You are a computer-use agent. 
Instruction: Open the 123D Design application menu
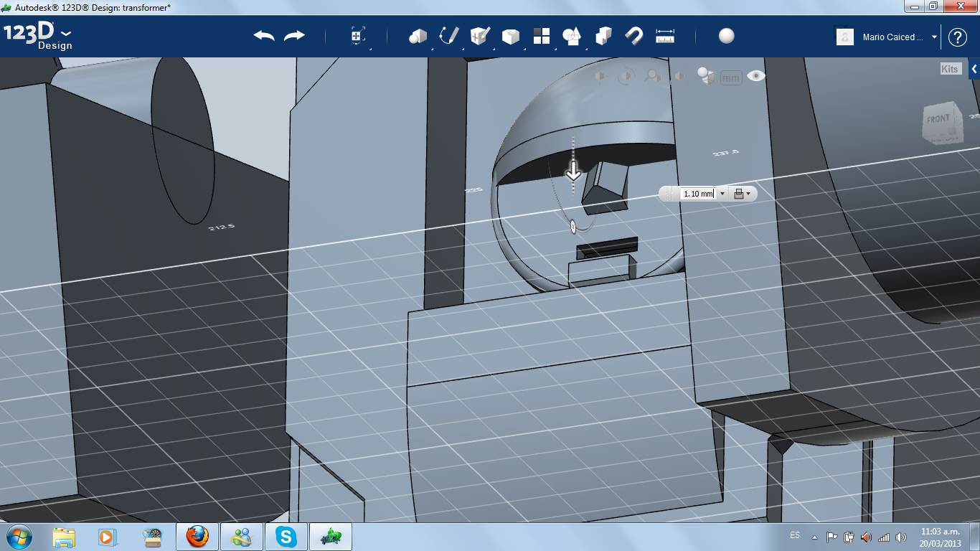click(38, 37)
